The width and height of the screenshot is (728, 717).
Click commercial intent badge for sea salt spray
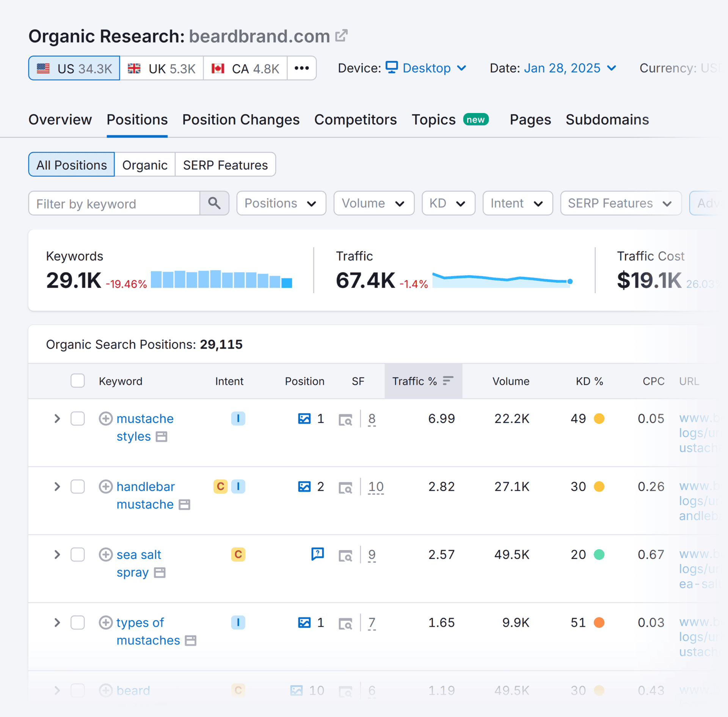238,554
